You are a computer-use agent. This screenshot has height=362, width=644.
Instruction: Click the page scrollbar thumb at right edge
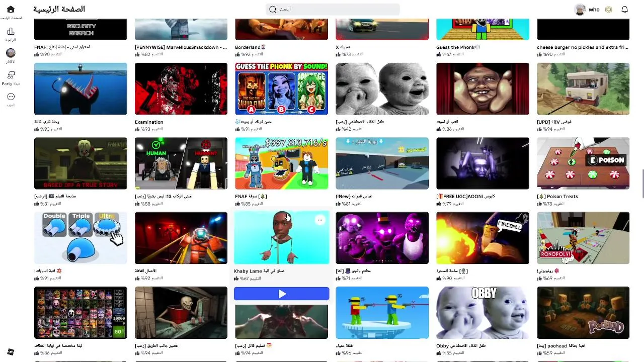[642, 185]
